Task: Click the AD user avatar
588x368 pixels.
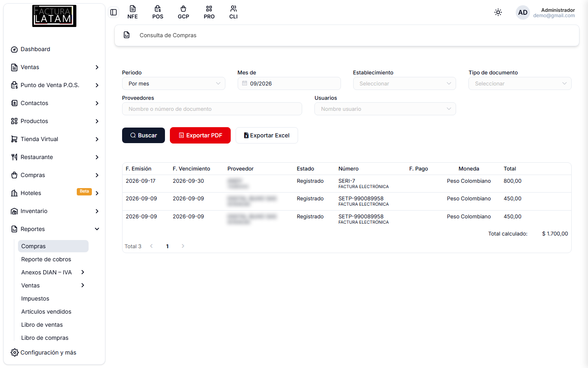Action: (x=523, y=12)
